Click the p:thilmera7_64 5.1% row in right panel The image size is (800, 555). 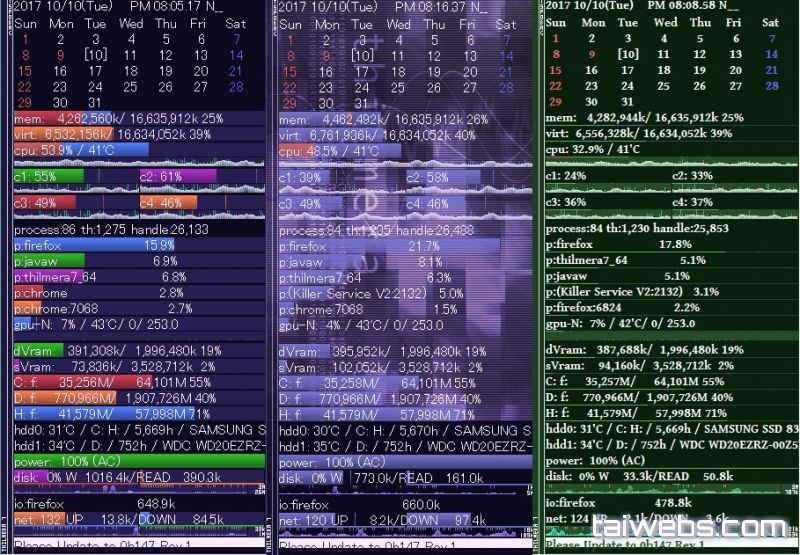point(625,260)
